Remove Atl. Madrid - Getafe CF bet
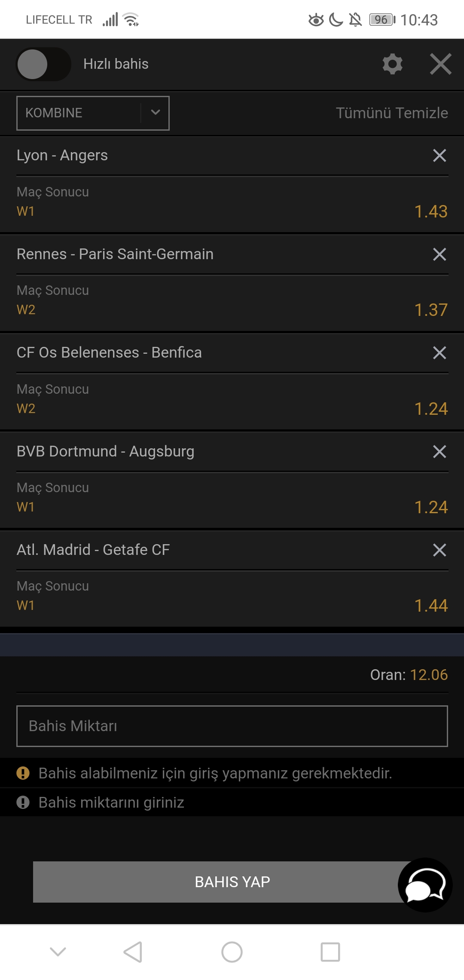The height and width of the screenshot is (980, 464). tap(440, 550)
